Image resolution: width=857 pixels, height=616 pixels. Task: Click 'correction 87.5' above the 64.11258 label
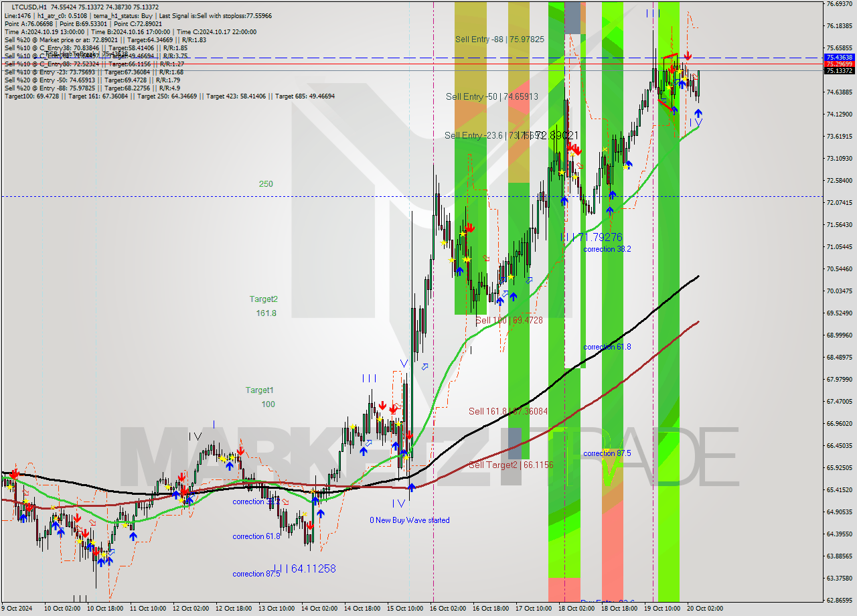pos(256,574)
